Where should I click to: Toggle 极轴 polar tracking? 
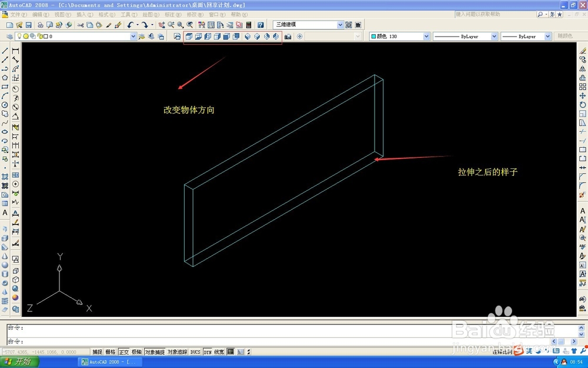tap(136, 352)
